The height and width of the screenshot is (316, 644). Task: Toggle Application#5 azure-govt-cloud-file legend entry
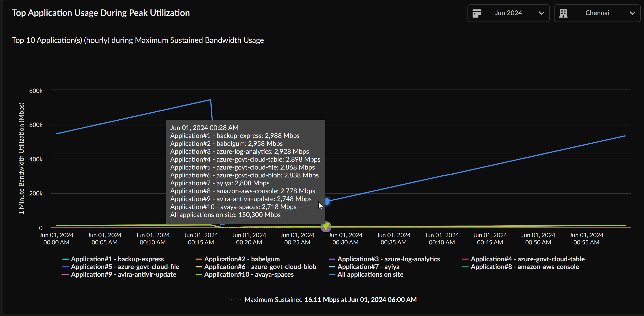pyautogui.click(x=125, y=267)
